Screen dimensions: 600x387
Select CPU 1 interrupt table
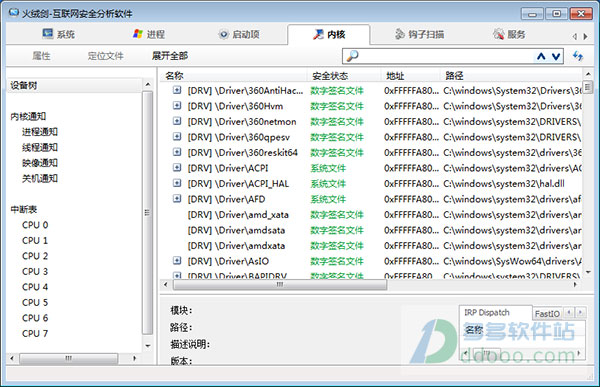tap(35, 240)
